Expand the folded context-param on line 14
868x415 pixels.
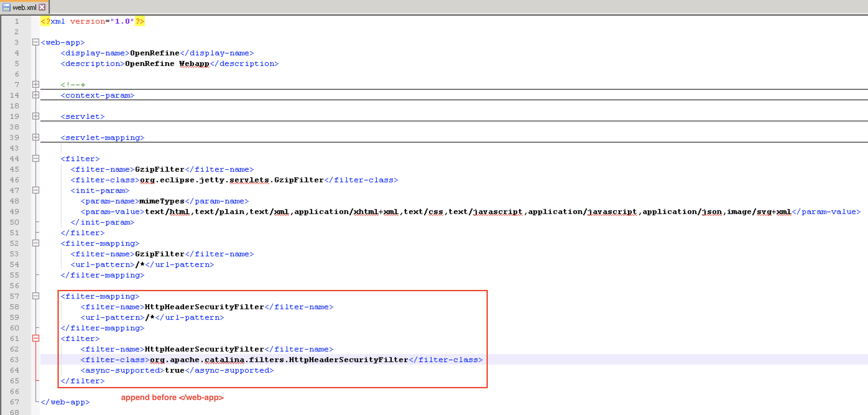coord(35,95)
